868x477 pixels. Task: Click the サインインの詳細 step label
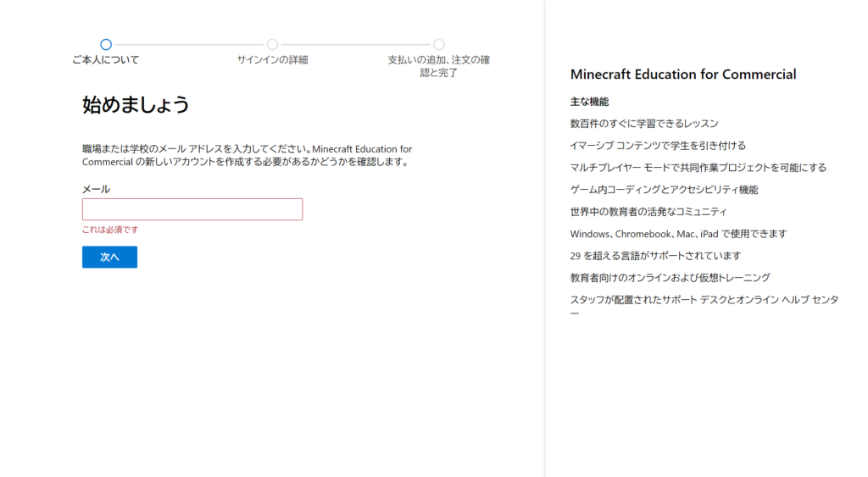(272, 60)
